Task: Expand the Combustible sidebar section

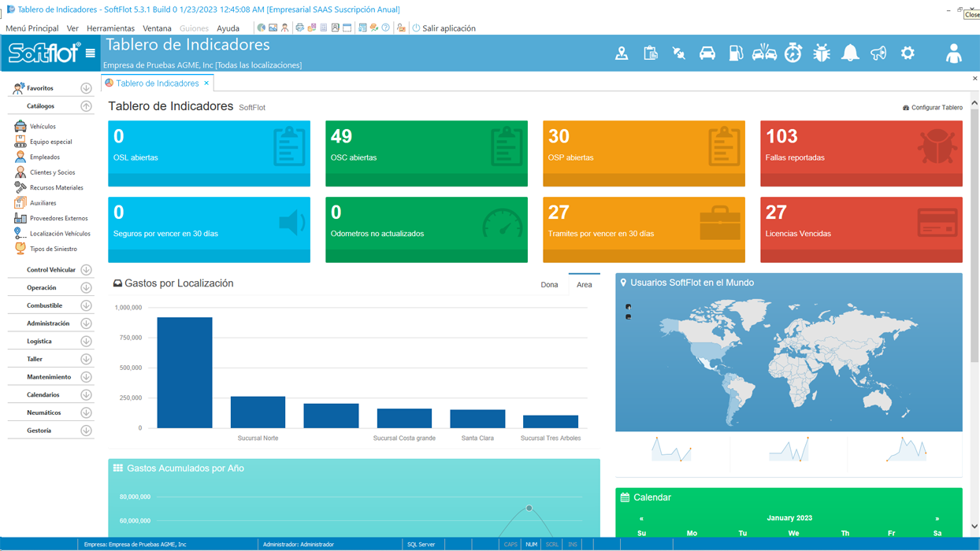Action: (x=86, y=305)
